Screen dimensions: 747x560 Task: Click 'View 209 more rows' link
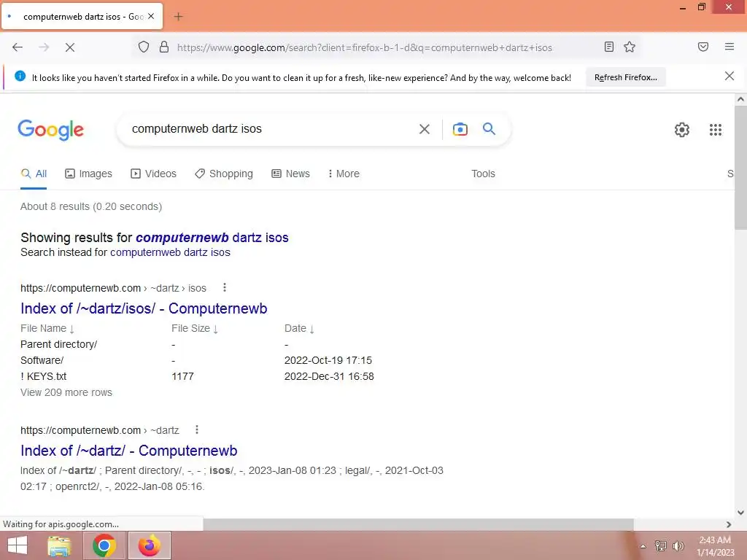pyautogui.click(x=66, y=392)
